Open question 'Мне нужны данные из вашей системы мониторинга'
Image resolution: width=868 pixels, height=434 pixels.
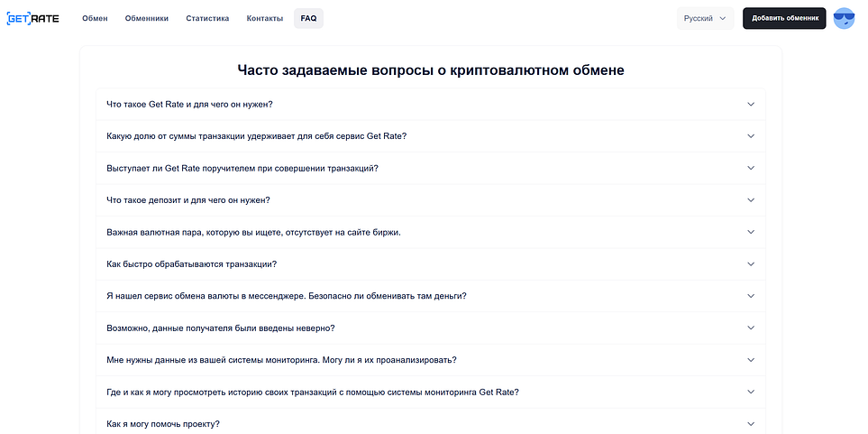pos(281,360)
